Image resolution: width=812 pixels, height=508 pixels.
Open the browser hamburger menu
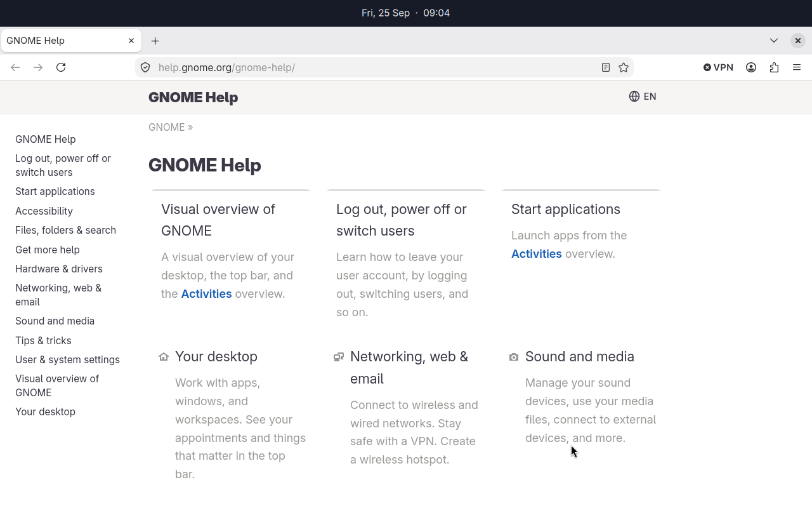pos(797,67)
